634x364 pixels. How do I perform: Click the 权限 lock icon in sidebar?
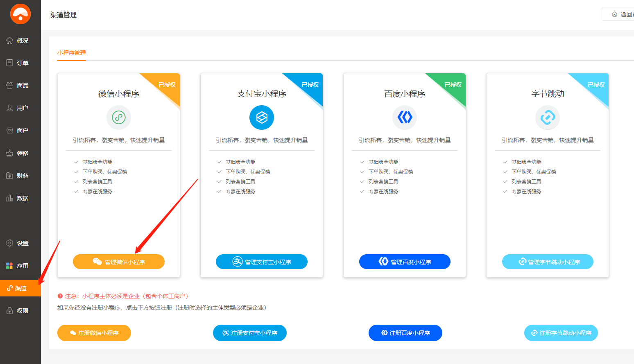point(9,311)
